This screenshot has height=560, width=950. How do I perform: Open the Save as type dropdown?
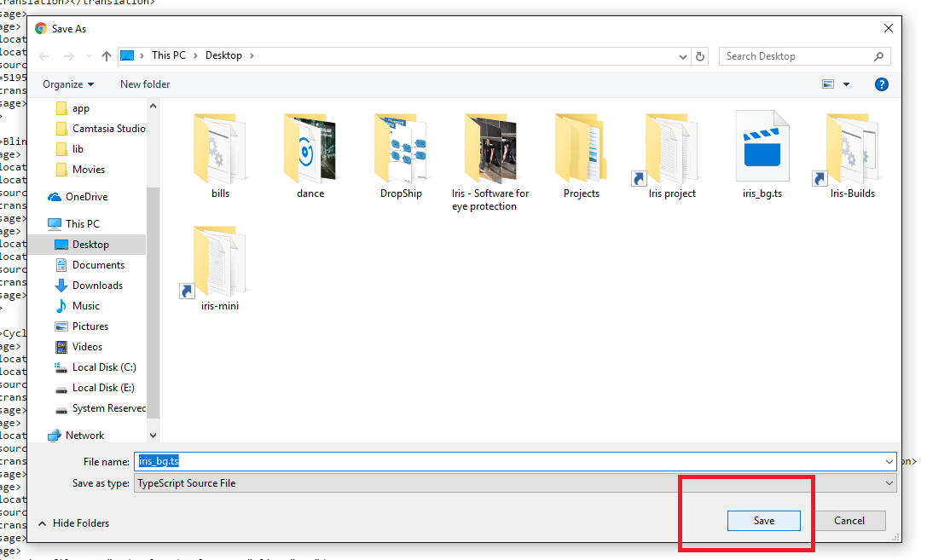889,483
